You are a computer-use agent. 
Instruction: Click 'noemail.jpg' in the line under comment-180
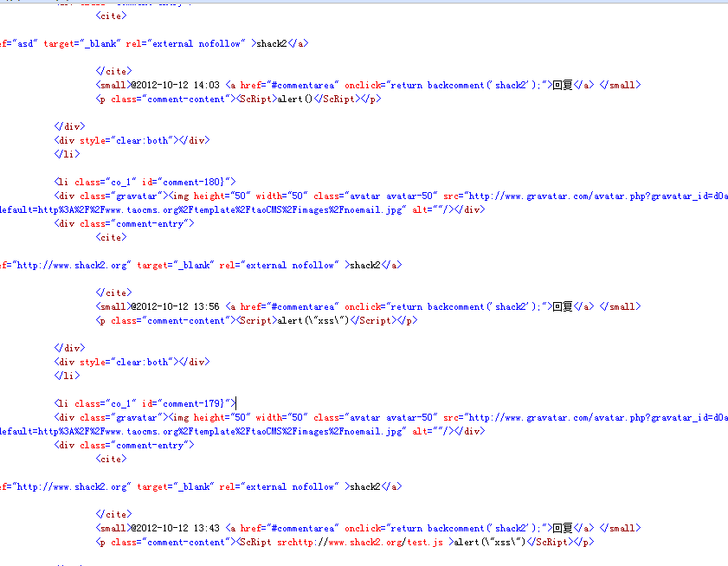click(373, 210)
